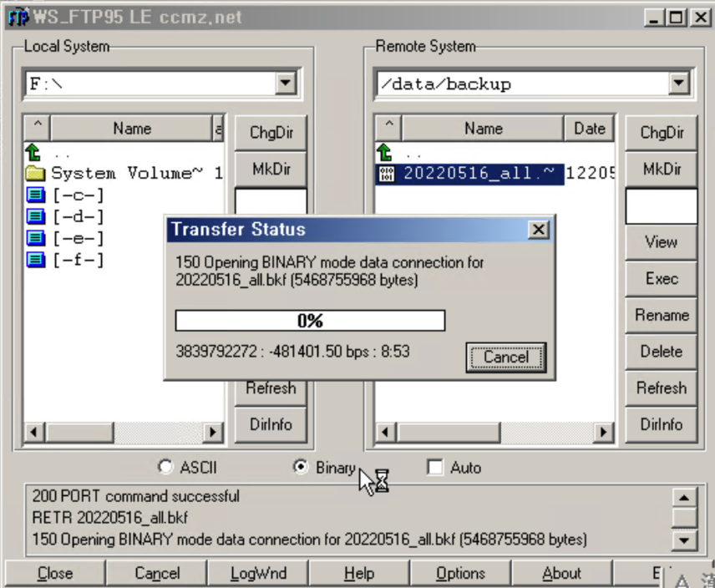This screenshot has height=588, width=715.
Task: Click the local list sort caret header
Action: click(x=38, y=128)
